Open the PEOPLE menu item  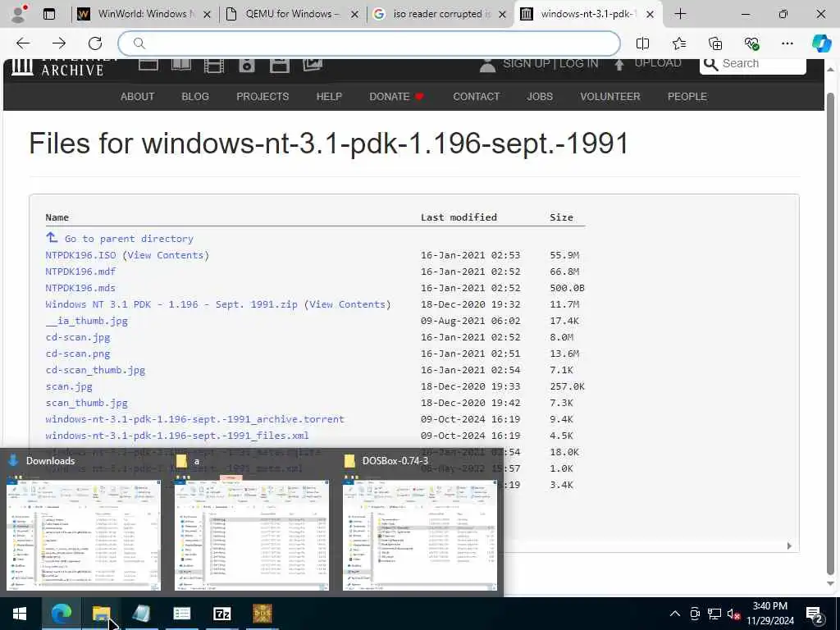tap(687, 97)
